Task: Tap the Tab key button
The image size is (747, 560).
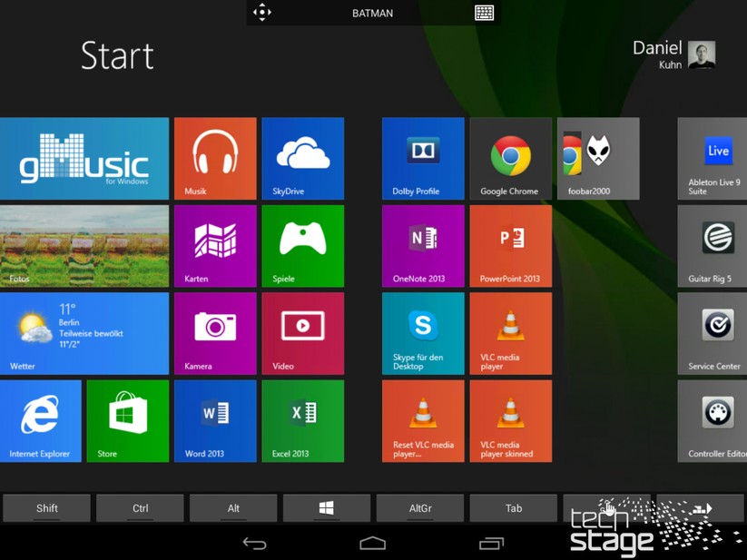Action: click(514, 508)
